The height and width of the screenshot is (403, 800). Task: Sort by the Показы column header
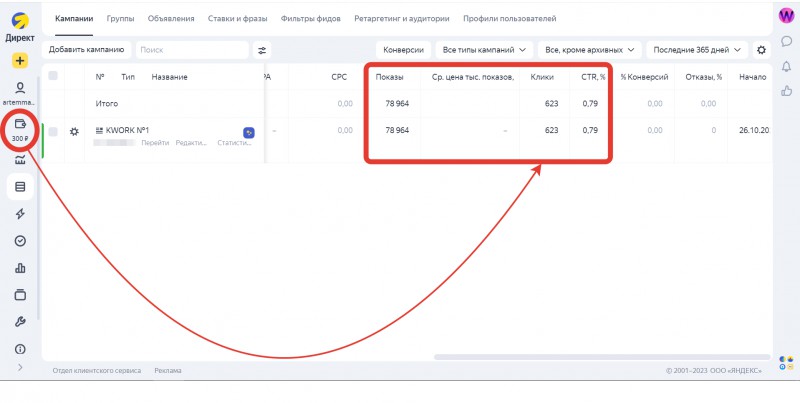tap(389, 77)
